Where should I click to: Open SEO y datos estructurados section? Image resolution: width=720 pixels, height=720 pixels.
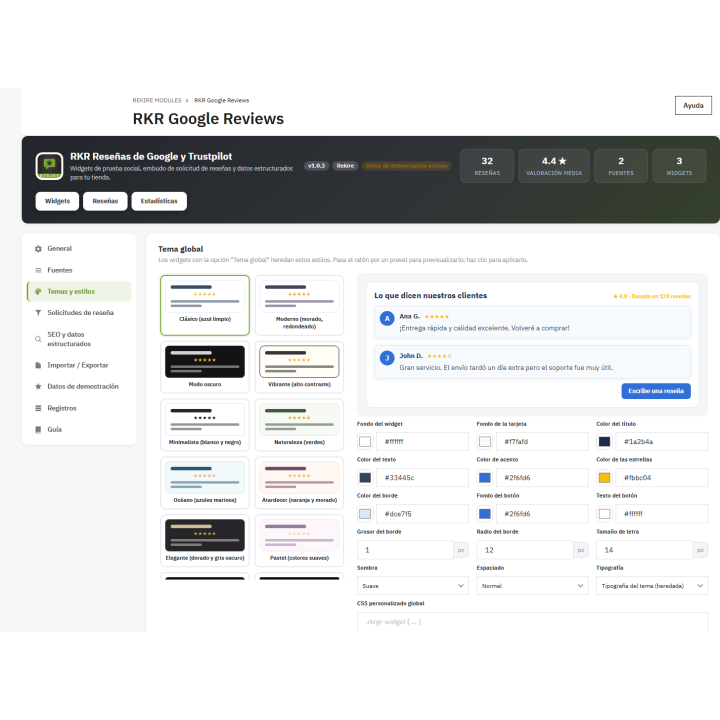pos(79,339)
